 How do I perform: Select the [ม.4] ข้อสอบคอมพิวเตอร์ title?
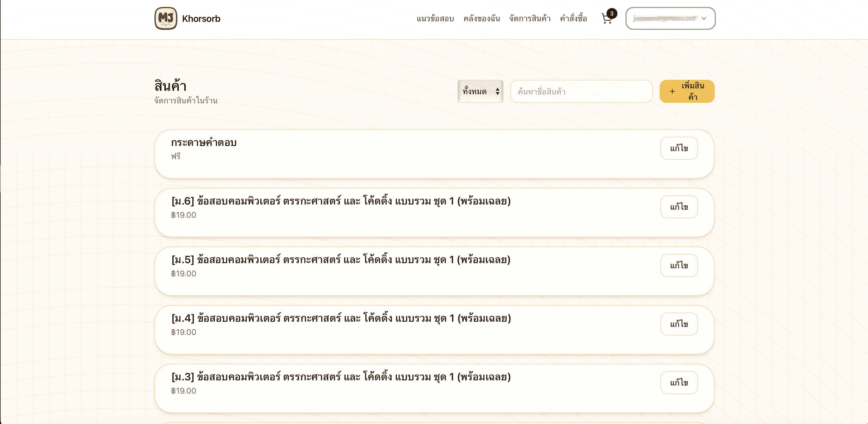pos(341,318)
